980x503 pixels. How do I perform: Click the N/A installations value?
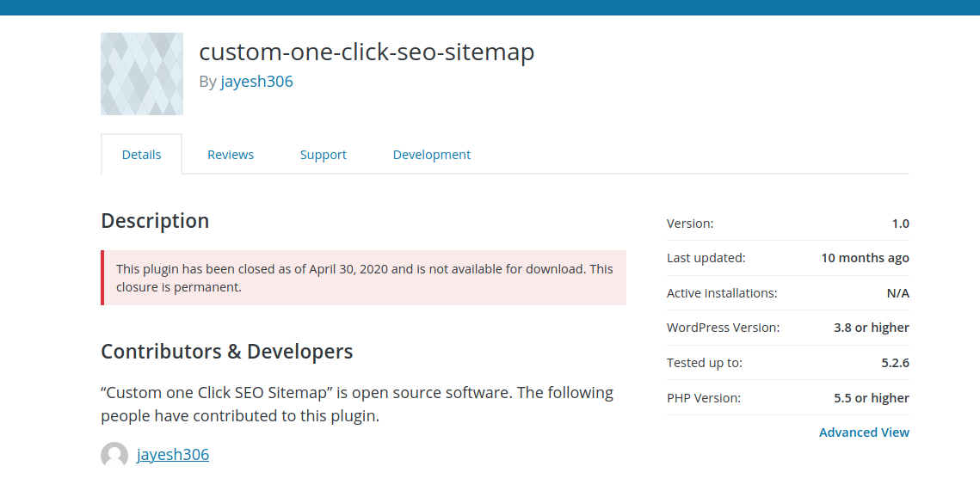tap(898, 293)
